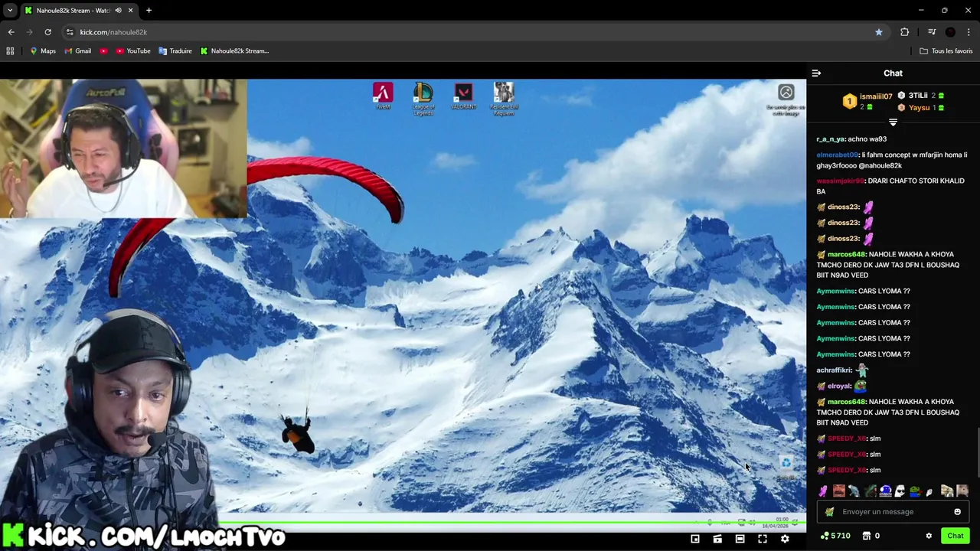The height and width of the screenshot is (551, 980).
Task: Open the Chrome apps grid in bookmarks bar
Action: tap(10, 51)
